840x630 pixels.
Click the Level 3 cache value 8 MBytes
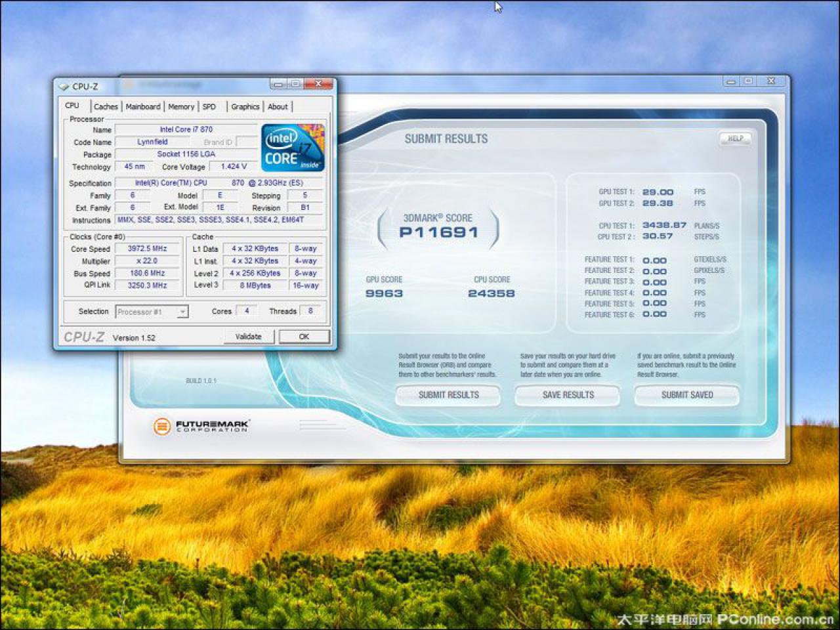pos(255,285)
